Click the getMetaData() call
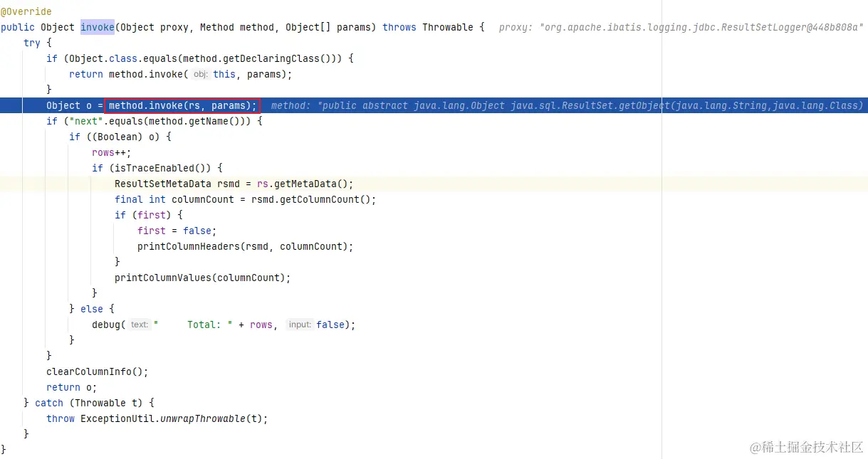The width and height of the screenshot is (868, 459). click(x=311, y=184)
